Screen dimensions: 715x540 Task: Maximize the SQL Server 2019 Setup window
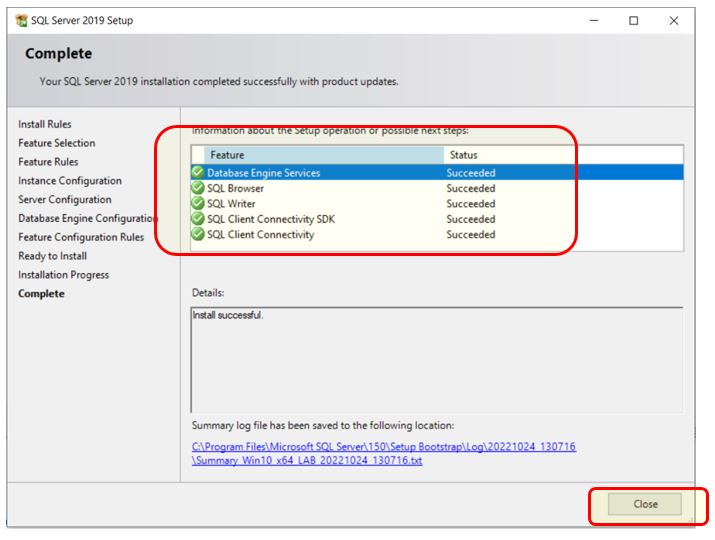633,21
